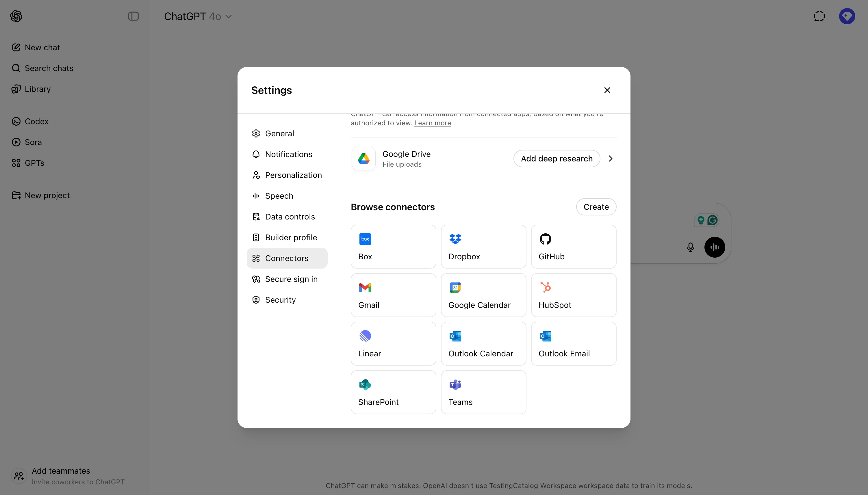Select the Linear connector card
This screenshot has height=495, width=868.
point(393,344)
